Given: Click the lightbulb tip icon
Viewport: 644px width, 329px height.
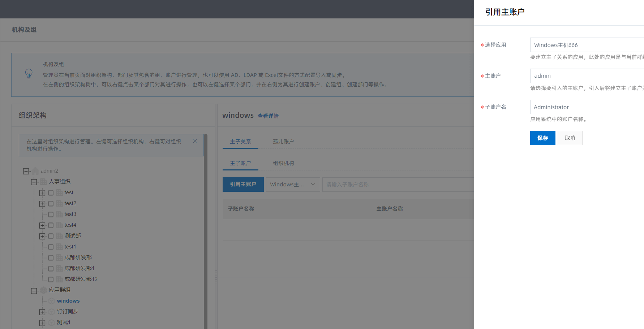Looking at the screenshot, I should [29, 74].
